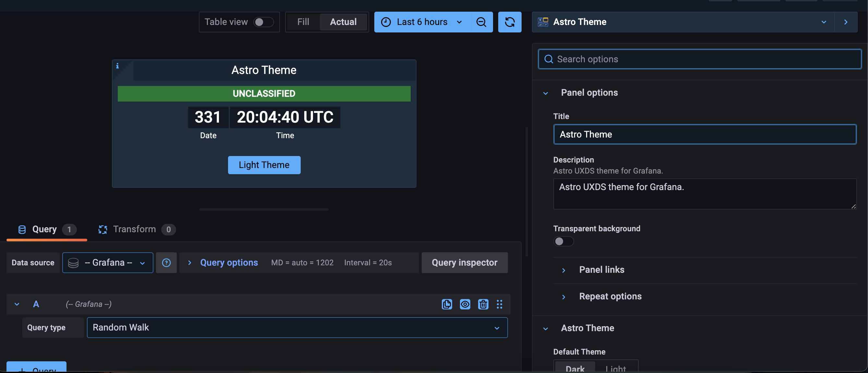Click the Astro Theme panel title header
Viewport: 868px width, 373px height.
pyautogui.click(x=264, y=70)
